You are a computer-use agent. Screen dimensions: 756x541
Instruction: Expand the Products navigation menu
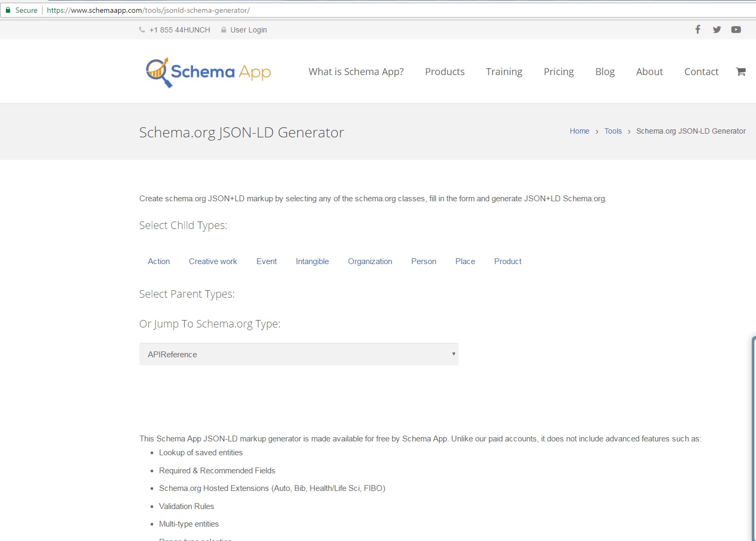tap(445, 71)
